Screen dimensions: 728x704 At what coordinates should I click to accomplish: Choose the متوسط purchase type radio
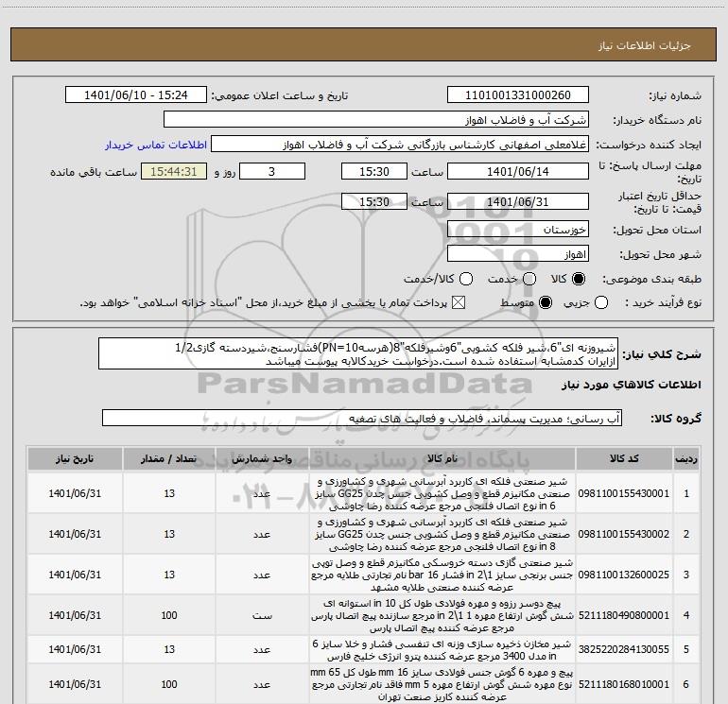click(x=546, y=302)
